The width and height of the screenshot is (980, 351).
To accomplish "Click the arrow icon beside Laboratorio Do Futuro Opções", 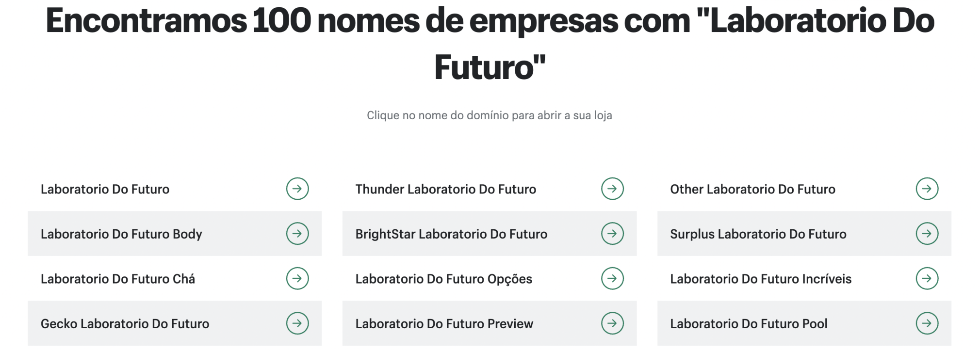I will tap(613, 278).
